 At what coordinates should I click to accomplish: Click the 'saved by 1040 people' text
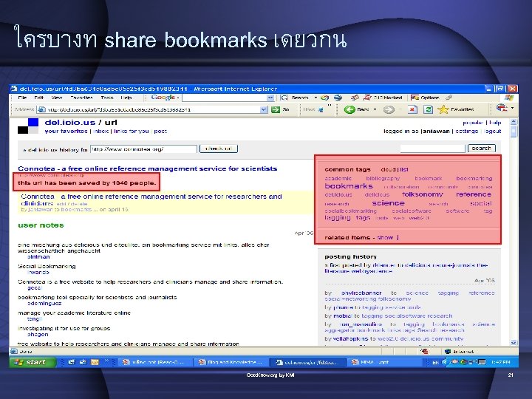coord(87,183)
